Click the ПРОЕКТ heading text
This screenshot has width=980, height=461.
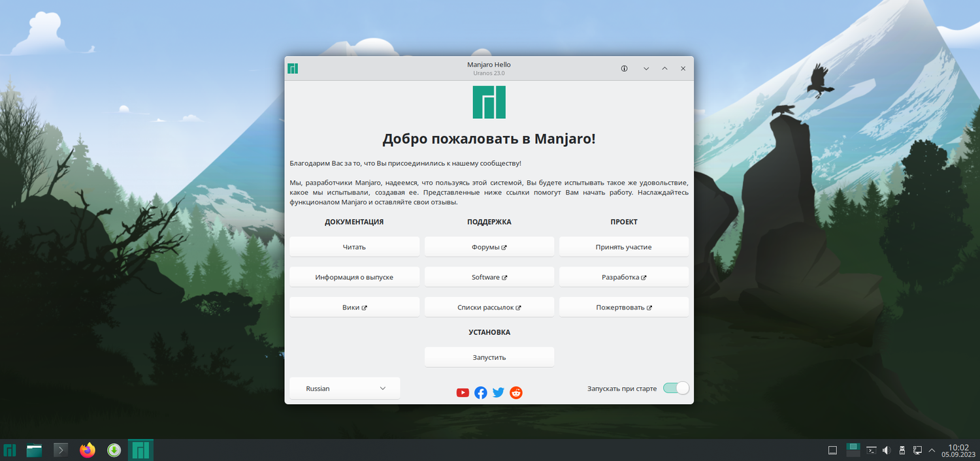[x=624, y=222]
